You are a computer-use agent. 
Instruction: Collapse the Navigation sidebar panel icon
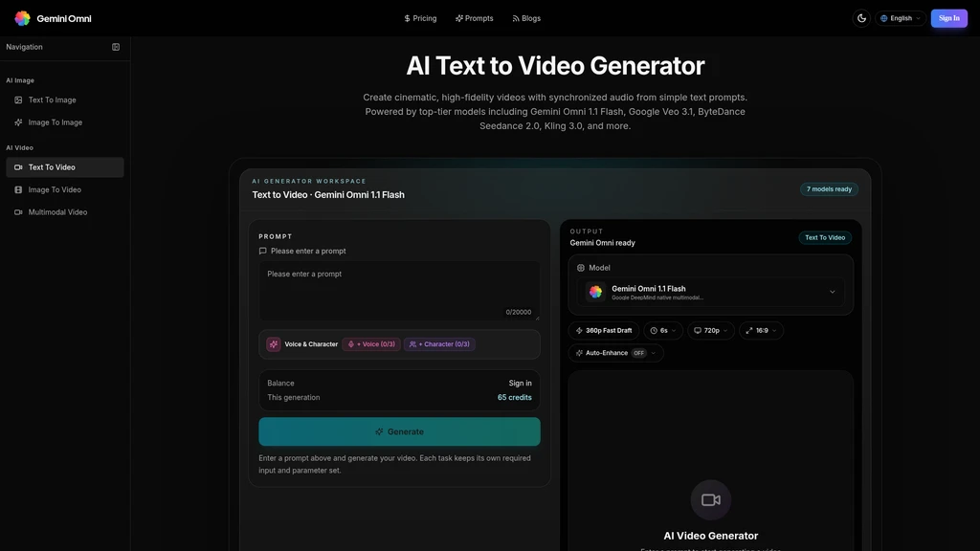click(116, 47)
